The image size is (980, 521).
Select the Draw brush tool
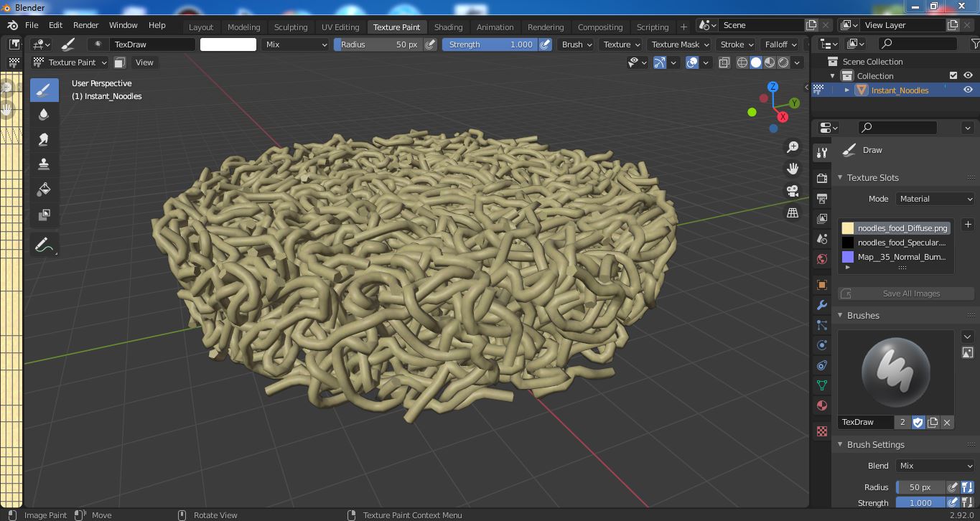point(44,90)
